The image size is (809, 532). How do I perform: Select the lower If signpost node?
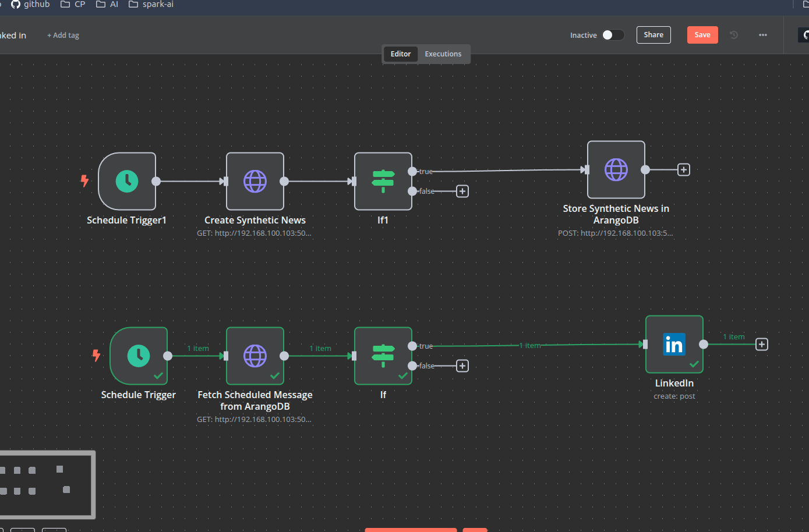(383, 356)
